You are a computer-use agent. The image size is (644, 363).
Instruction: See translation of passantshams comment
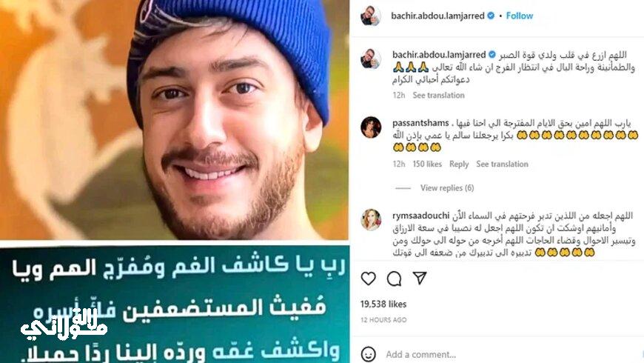[x=503, y=164]
